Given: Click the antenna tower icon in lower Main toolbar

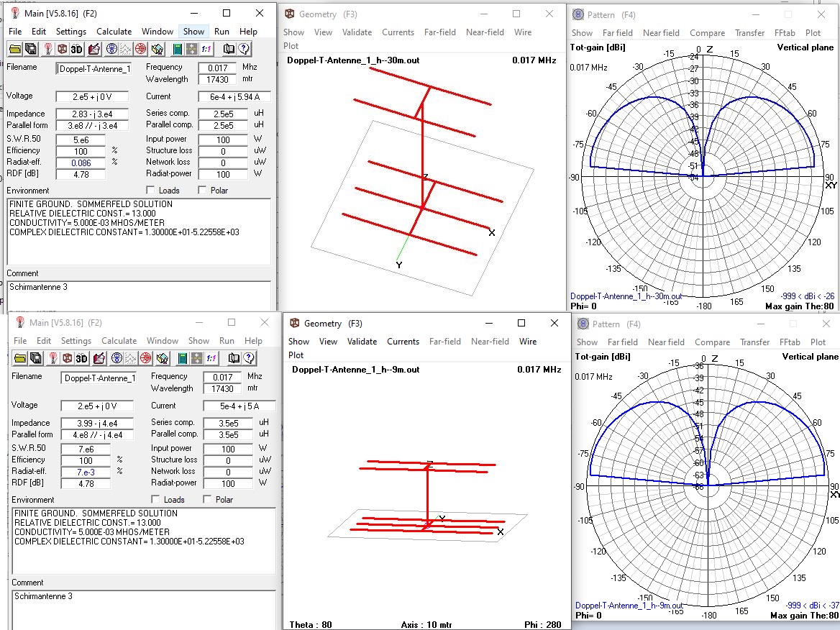Looking at the screenshot, I should pos(52,358).
